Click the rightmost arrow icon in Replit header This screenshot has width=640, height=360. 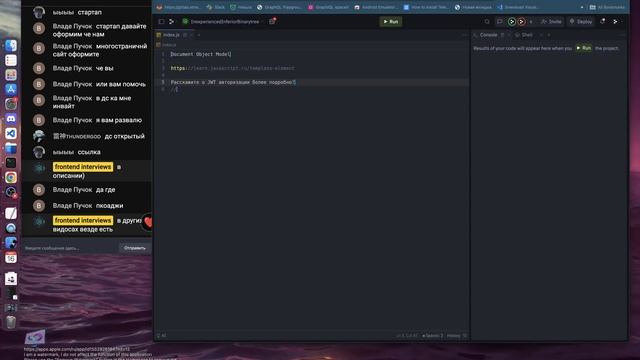point(616,22)
